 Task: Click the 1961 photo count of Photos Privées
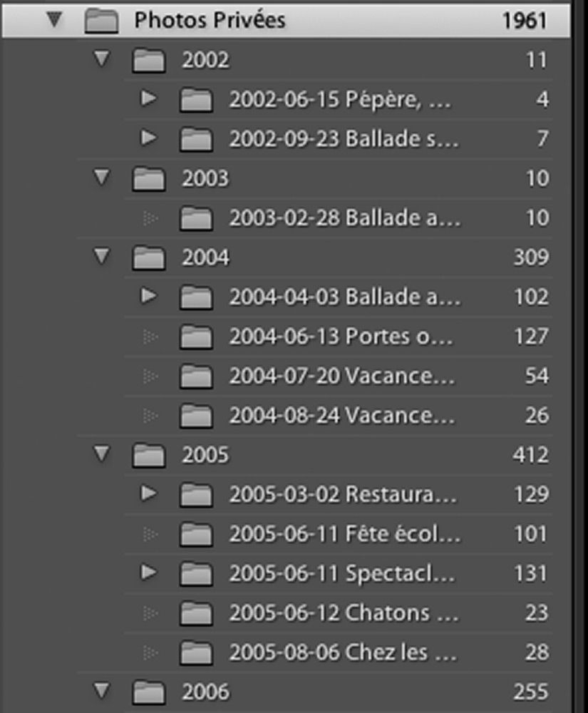525,21
